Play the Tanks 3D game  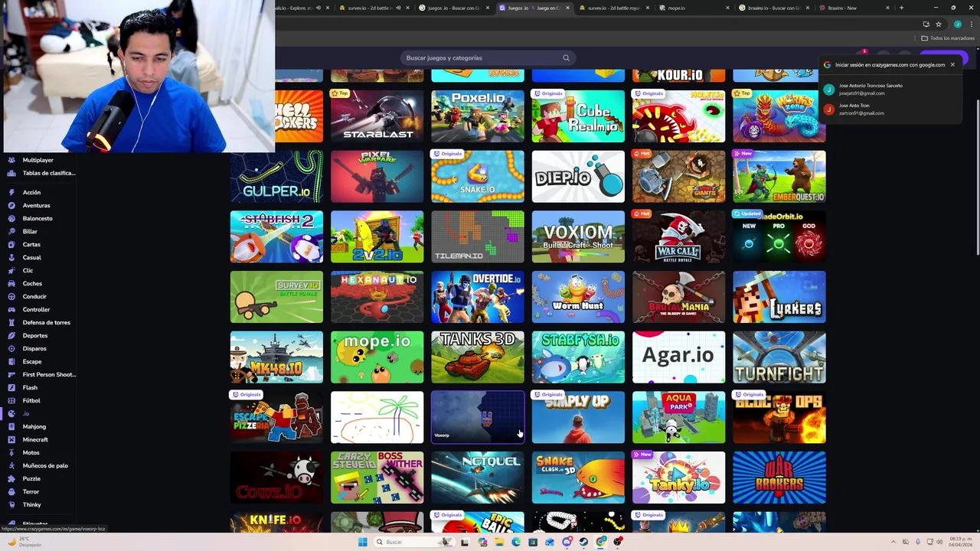point(478,357)
